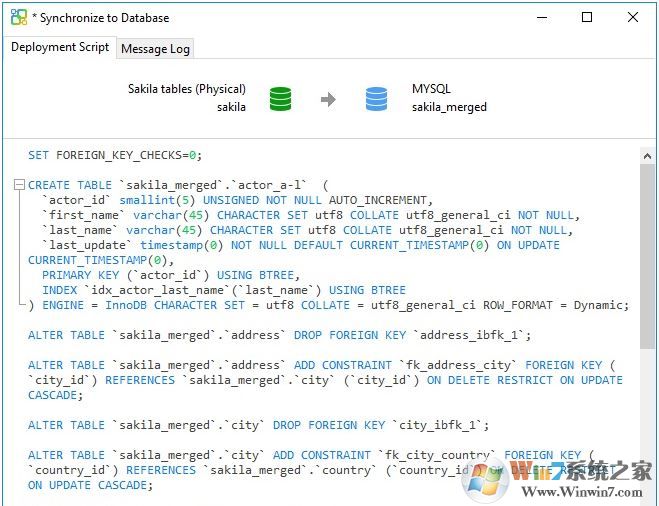Click the '`last_name` varchar(45)' column line
This screenshot has height=506, width=659.
pos(307,231)
